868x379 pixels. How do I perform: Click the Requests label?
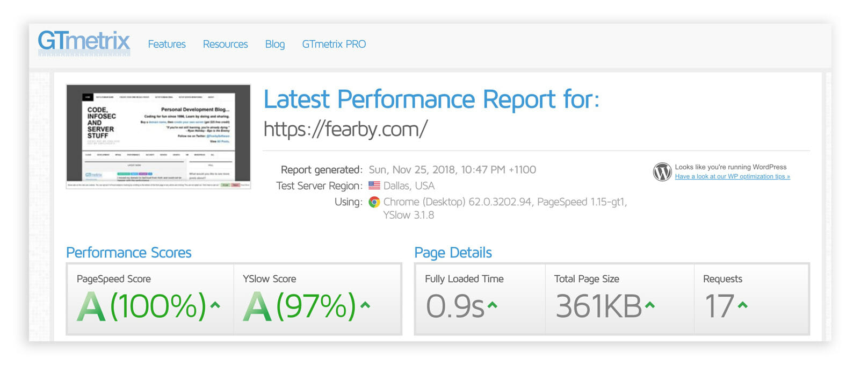pos(722,279)
